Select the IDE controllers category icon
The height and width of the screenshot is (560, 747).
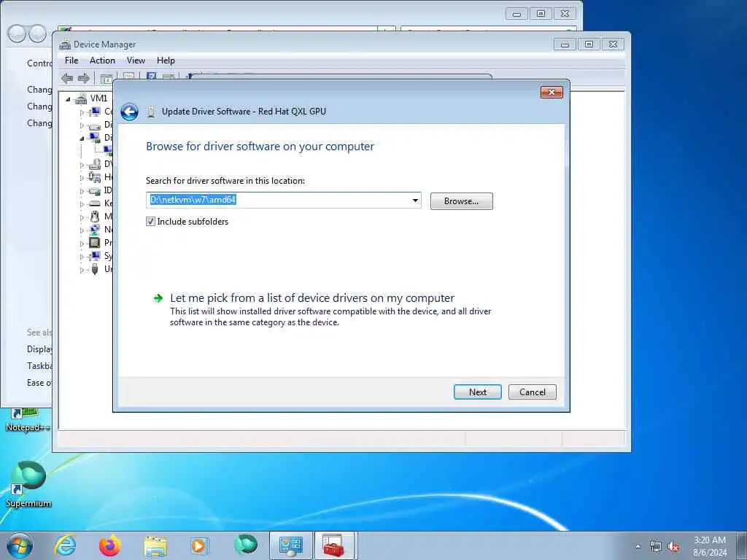tap(95, 190)
